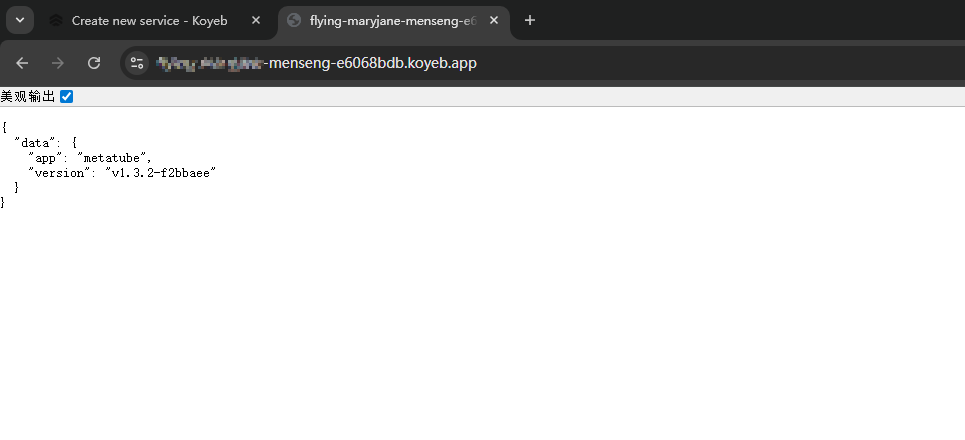Toggle the 美观输出 checkbox
Screen dimensions: 965x440
[67, 97]
